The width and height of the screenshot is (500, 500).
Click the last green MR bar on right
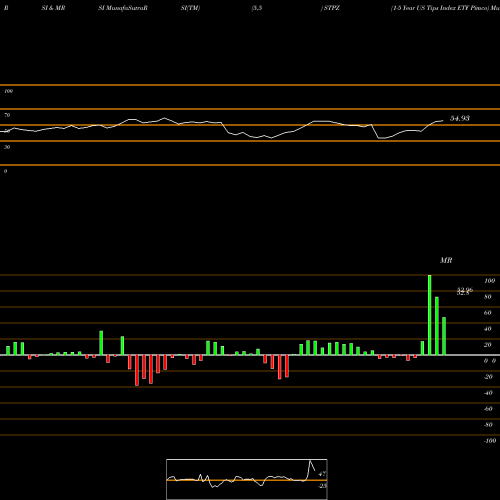pyautogui.click(x=444, y=336)
